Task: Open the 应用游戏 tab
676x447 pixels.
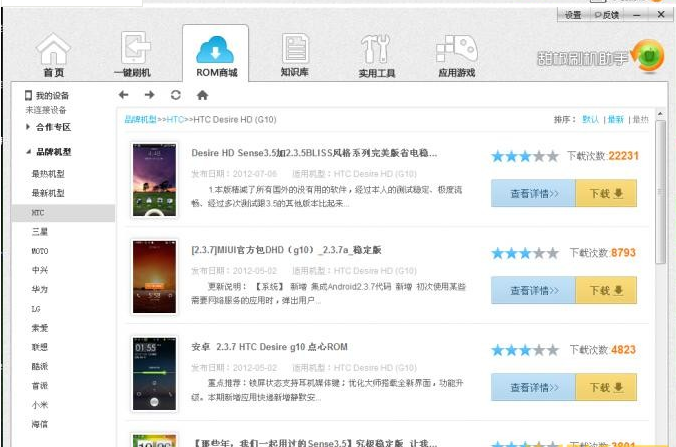Action: tap(457, 55)
